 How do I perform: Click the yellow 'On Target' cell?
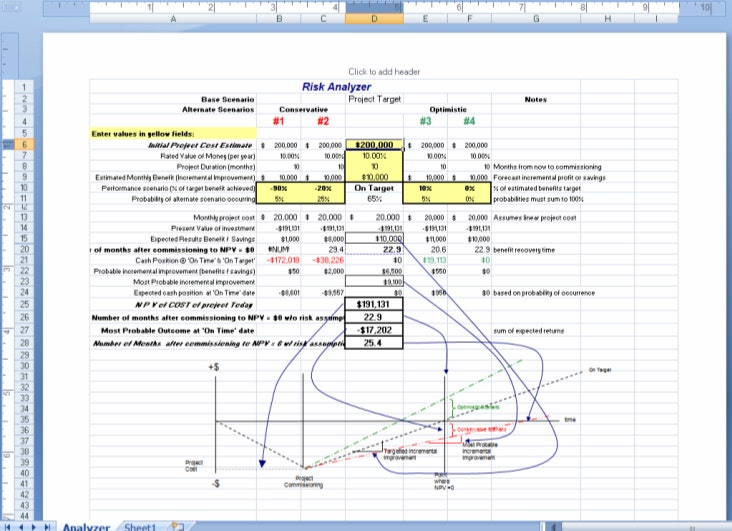point(374,187)
